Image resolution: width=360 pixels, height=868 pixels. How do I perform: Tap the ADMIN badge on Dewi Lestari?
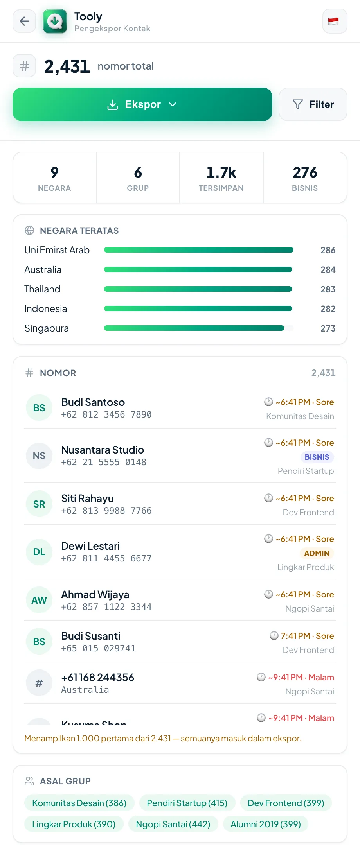pyautogui.click(x=317, y=553)
